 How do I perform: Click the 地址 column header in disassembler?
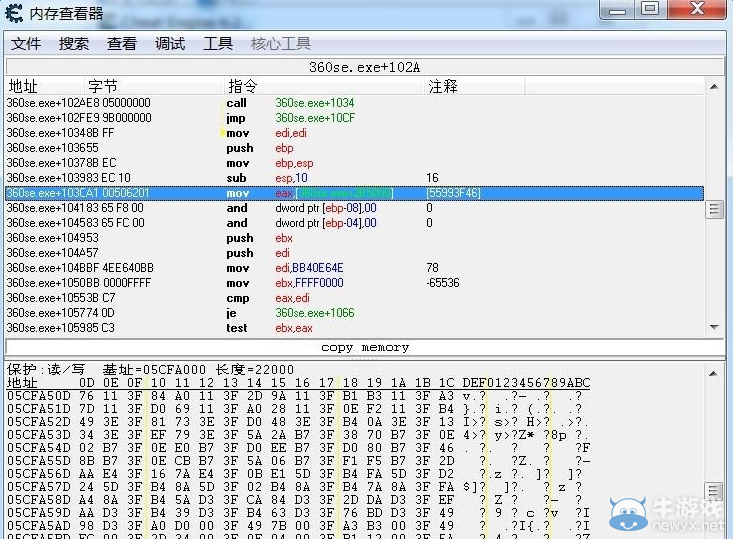pos(45,86)
